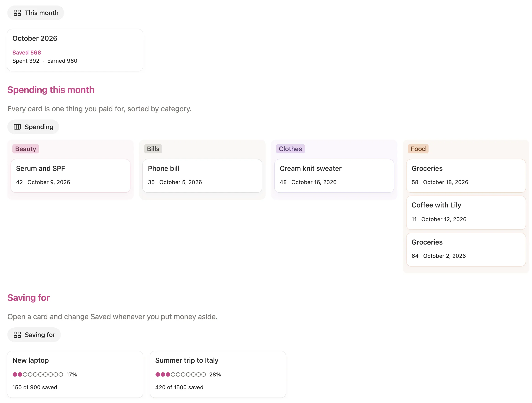Select the Saving for gallery tab

(x=34, y=335)
